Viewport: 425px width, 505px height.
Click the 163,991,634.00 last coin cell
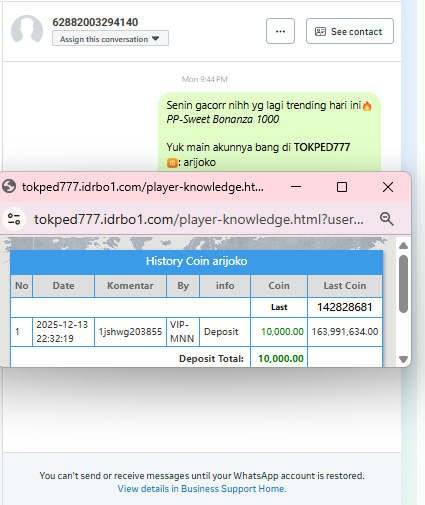(345, 332)
